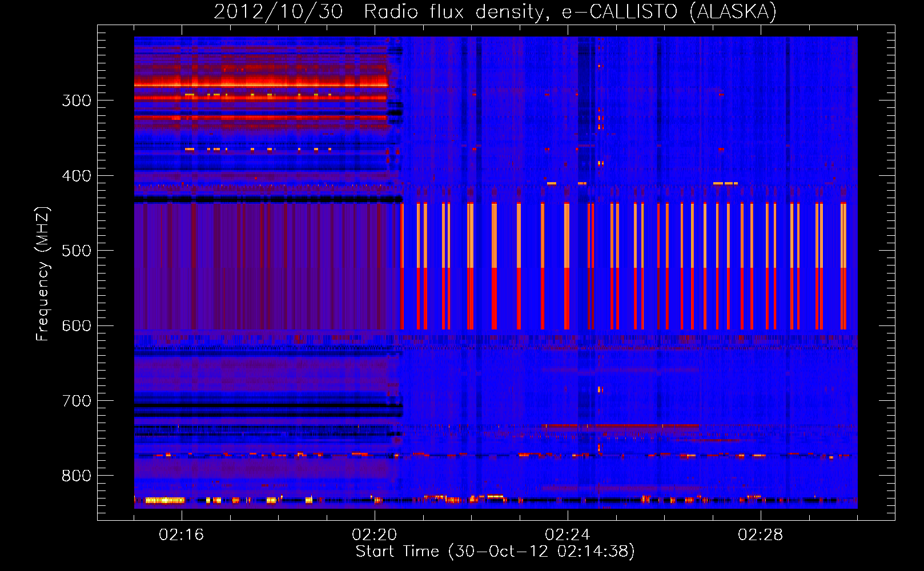Image resolution: width=924 pixels, height=571 pixels.
Task: Click the 'Start Time (30-Oct-12 02:14:38)' label
Action: 495,552
